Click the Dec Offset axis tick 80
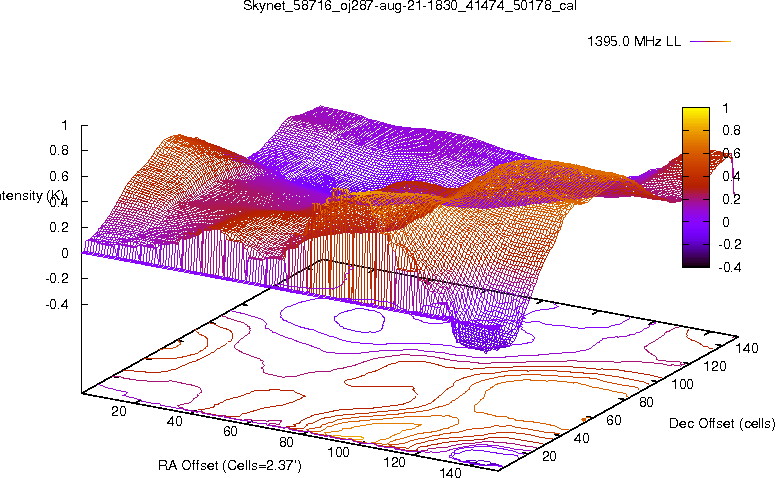The height and width of the screenshot is (478, 775). 646,402
